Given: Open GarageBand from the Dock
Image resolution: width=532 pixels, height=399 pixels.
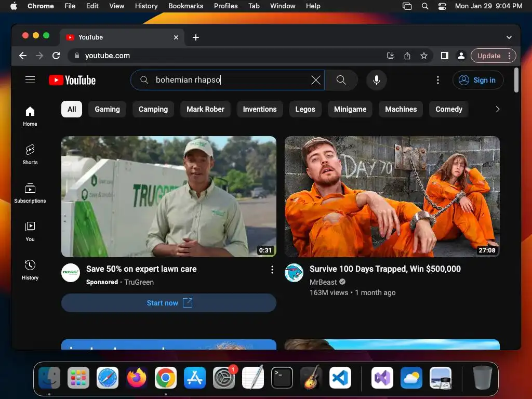Looking at the screenshot, I should pos(311,378).
